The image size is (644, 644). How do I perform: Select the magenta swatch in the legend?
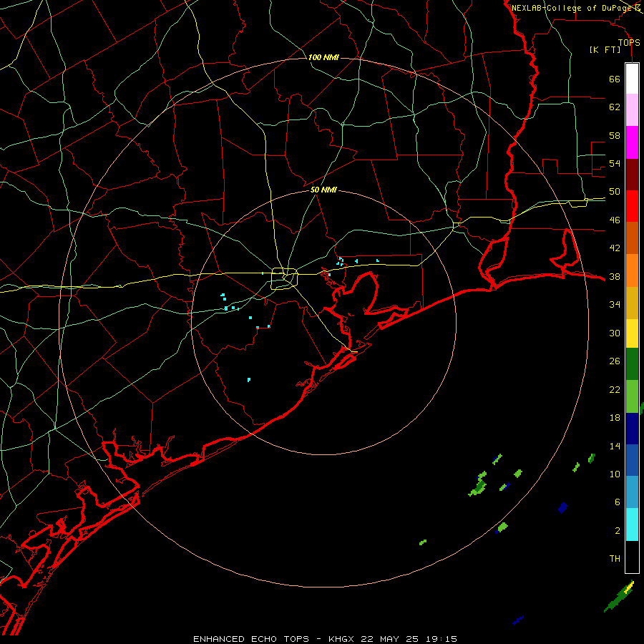[x=632, y=142]
